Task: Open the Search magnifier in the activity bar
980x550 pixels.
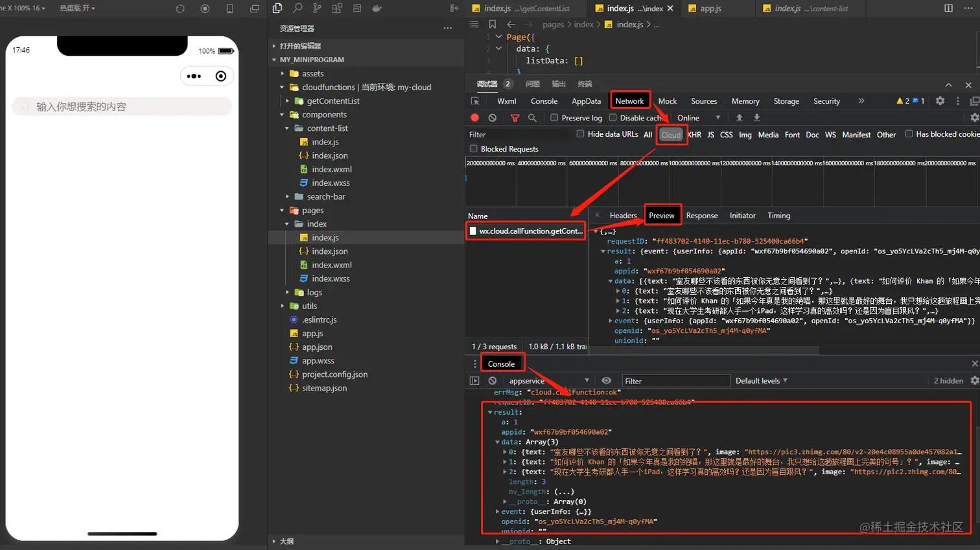Action: pos(297,8)
